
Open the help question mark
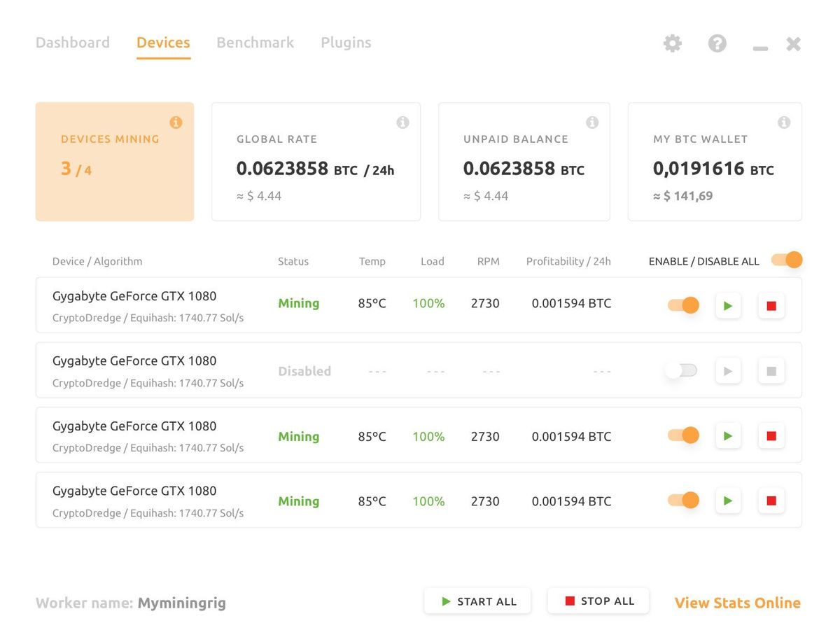(x=717, y=43)
